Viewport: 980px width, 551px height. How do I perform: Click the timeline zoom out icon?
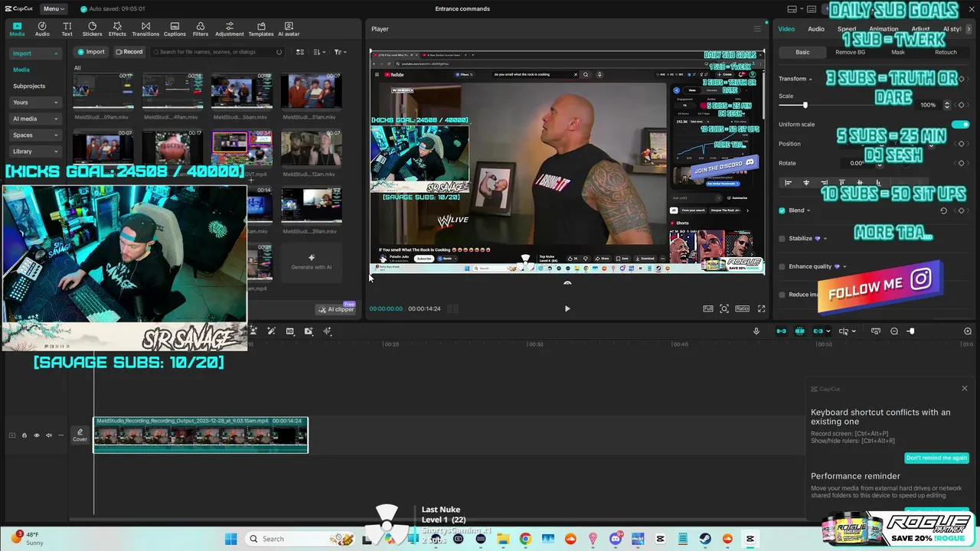click(x=894, y=331)
